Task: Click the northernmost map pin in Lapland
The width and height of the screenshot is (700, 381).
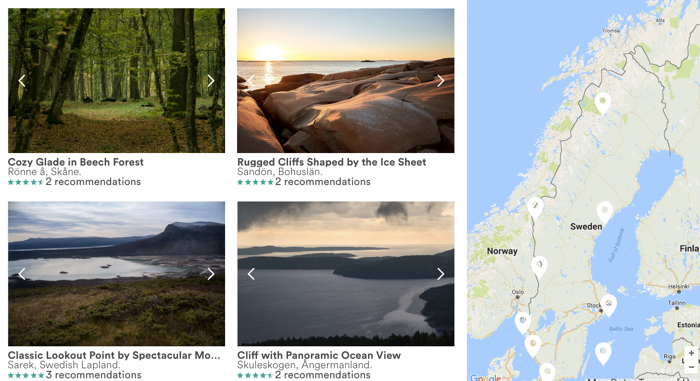Action: point(603,103)
